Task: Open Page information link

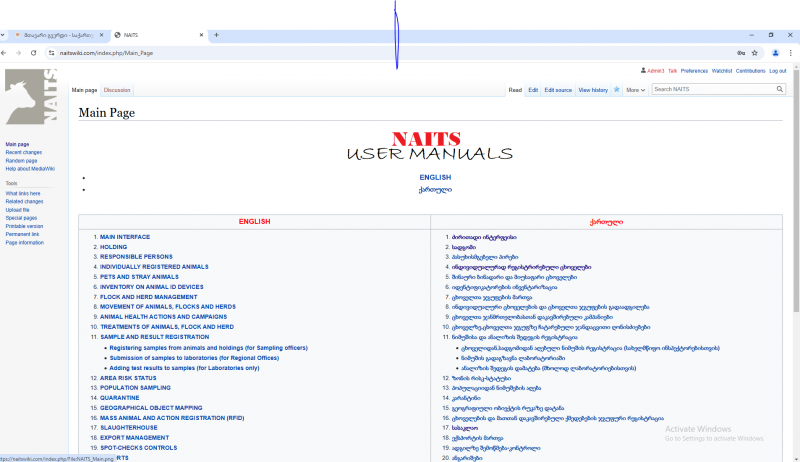Action: point(24,243)
